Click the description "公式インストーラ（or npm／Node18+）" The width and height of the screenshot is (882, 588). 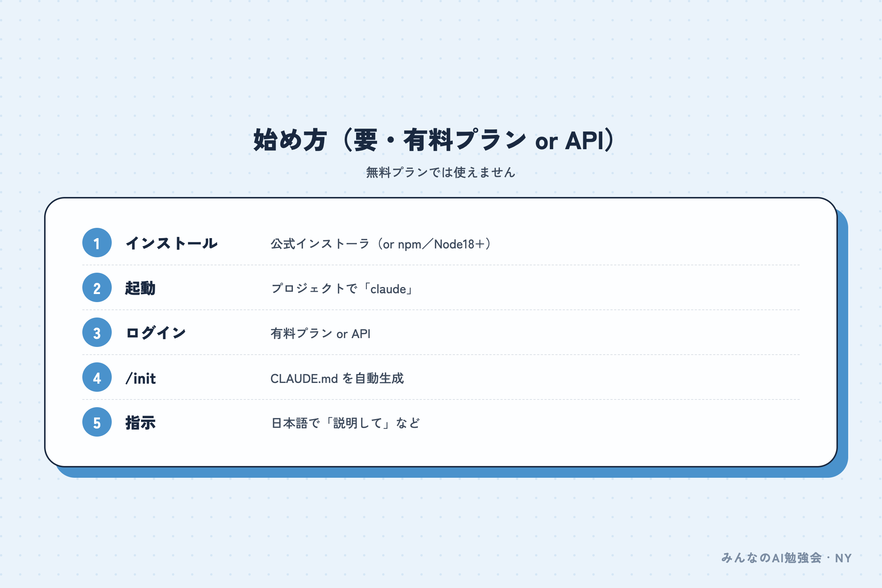pyautogui.click(x=381, y=244)
